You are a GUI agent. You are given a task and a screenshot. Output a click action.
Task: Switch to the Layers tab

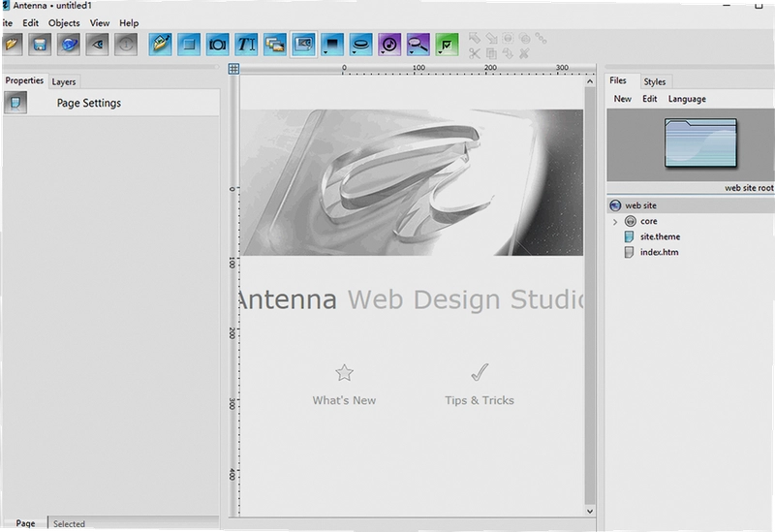pyautogui.click(x=64, y=81)
